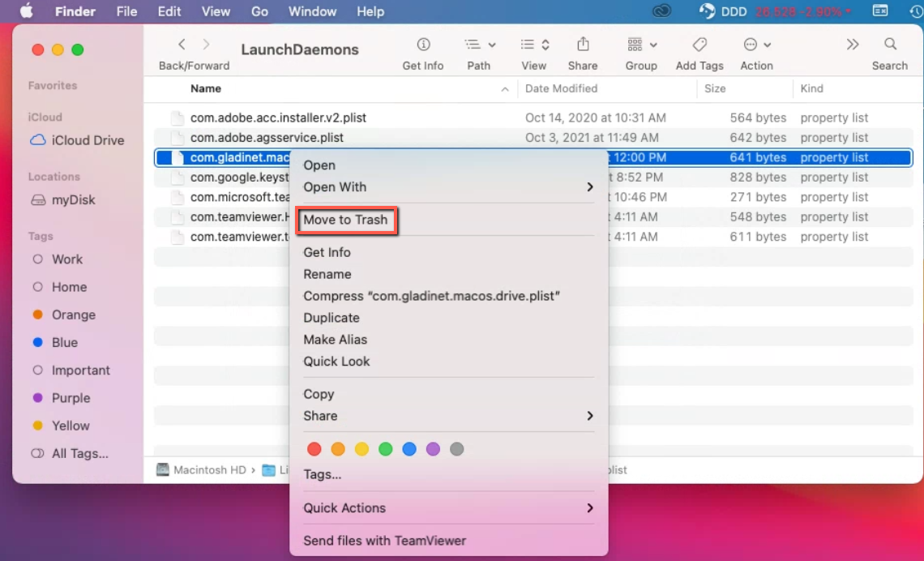Select com.adobe.agsservice.plist file
924x561 pixels.
533,137
